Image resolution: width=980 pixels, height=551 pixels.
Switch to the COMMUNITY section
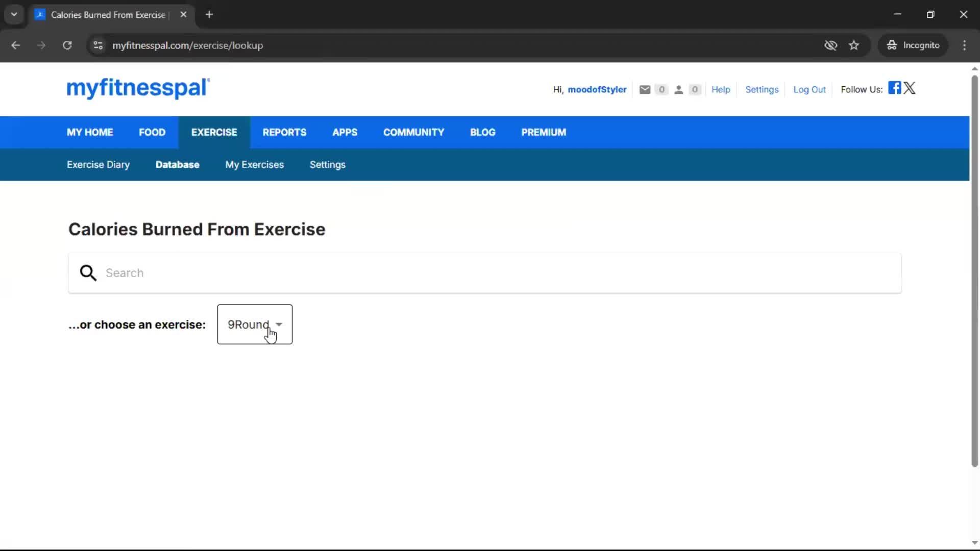point(413,132)
